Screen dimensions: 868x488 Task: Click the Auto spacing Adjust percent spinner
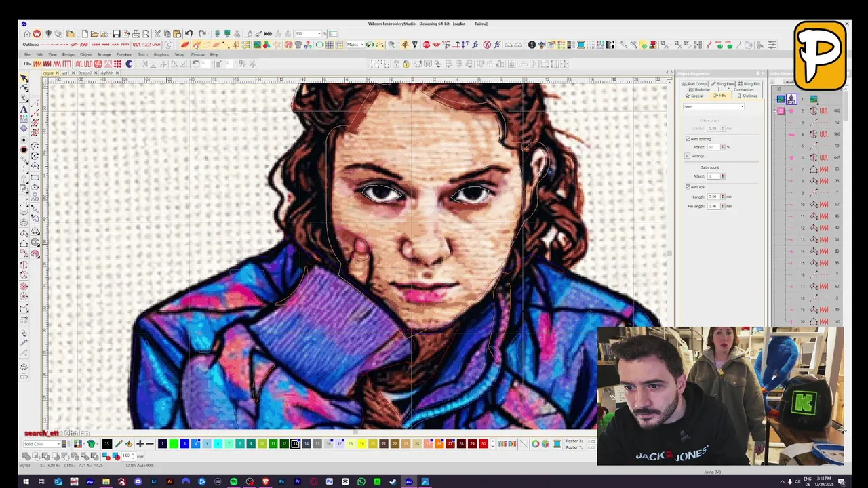pyautogui.click(x=723, y=147)
